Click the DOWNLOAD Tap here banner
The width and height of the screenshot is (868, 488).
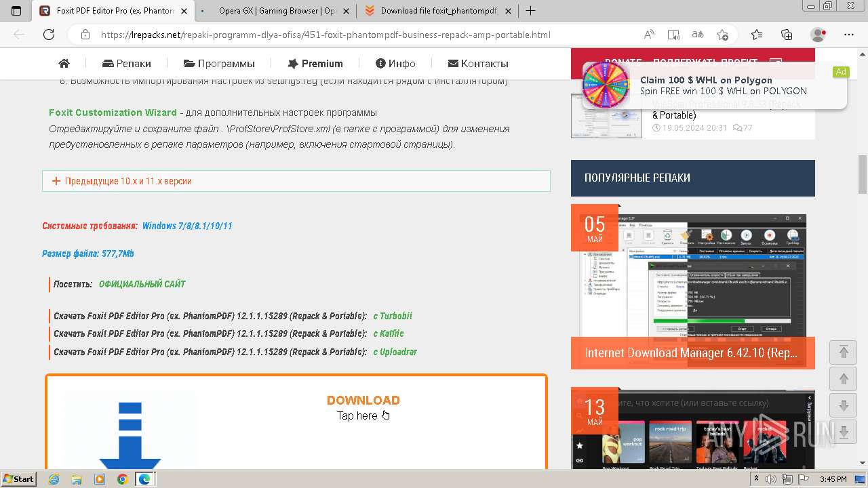[x=363, y=407]
